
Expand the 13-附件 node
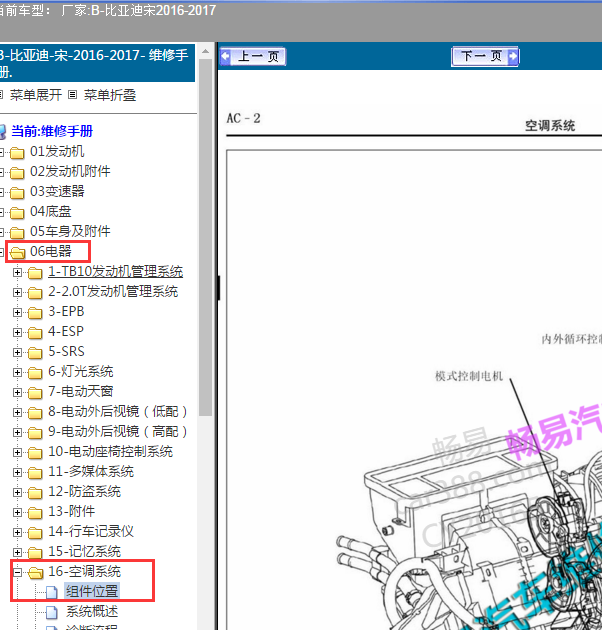pyautogui.click(x=17, y=513)
